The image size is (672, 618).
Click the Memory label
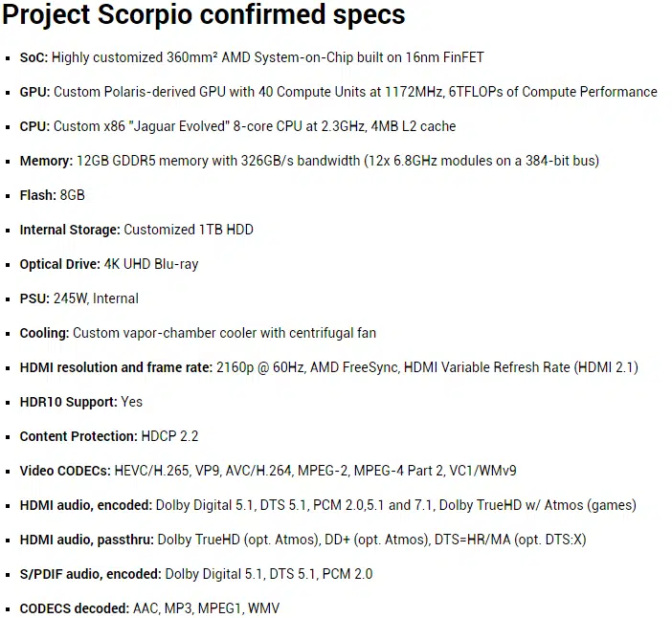46,161
